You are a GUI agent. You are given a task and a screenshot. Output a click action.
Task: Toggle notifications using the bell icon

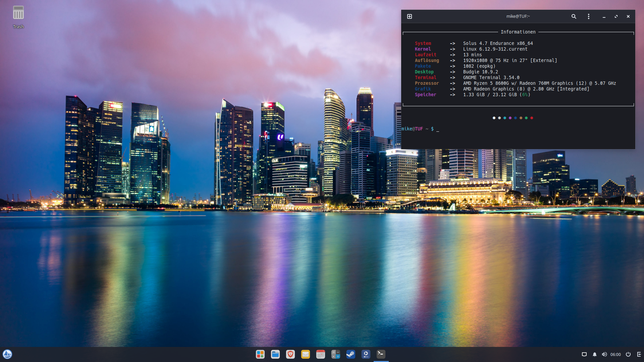coord(595,354)
